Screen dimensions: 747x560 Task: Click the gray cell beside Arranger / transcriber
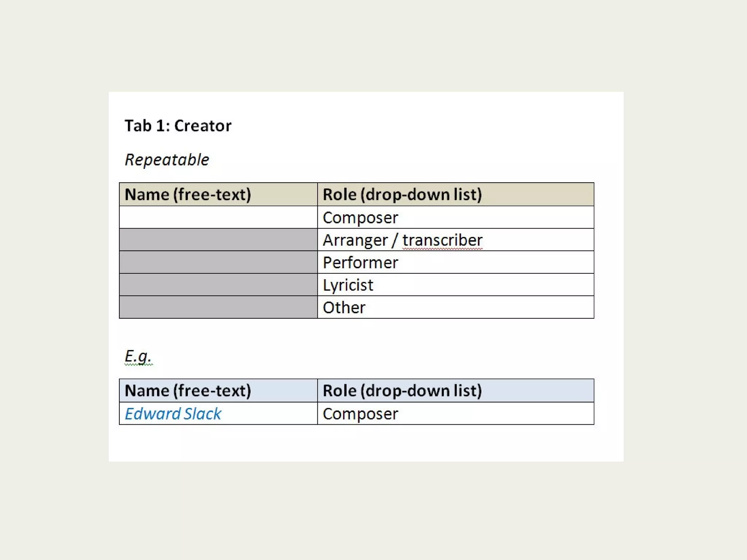click(x=218, y=240)
